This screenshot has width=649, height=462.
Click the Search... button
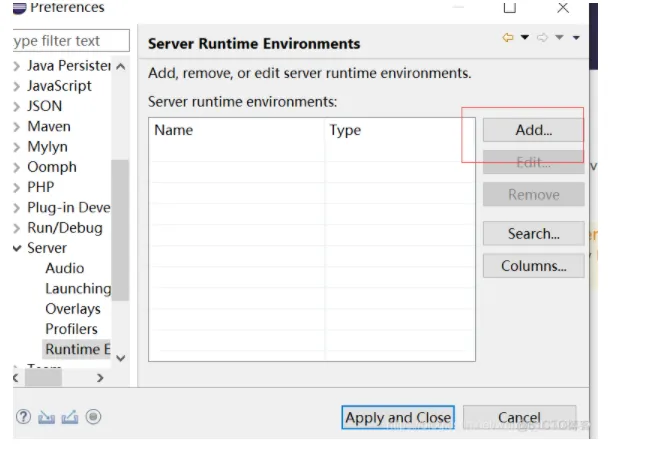coord(534,233)
